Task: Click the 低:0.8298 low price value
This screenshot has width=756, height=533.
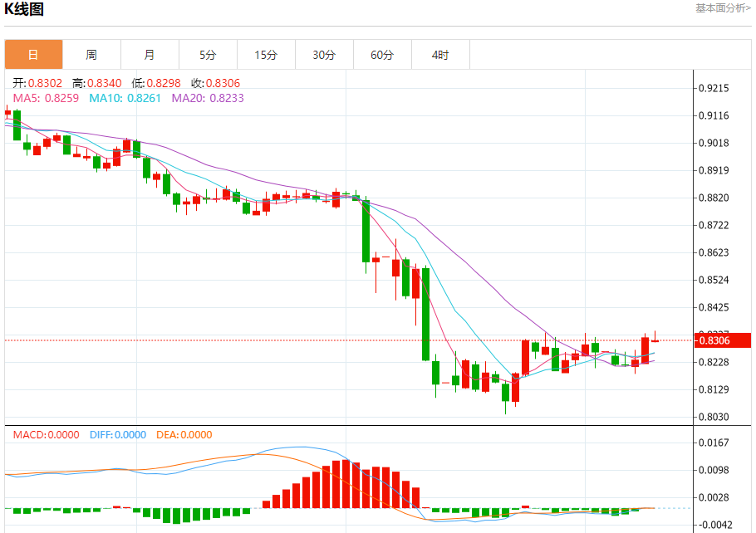Action: (x=156, y=83)
